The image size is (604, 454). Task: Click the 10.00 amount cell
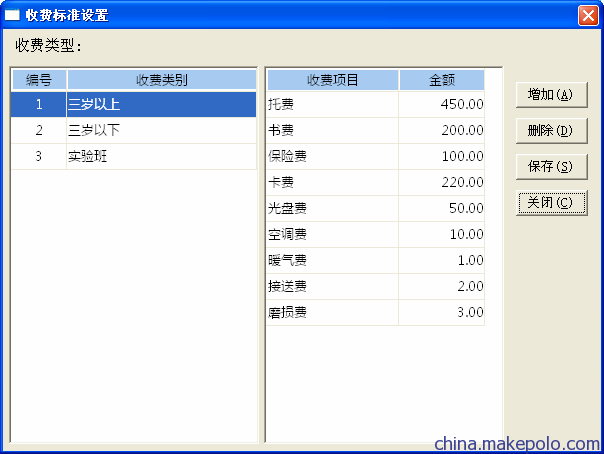(442, 234)
